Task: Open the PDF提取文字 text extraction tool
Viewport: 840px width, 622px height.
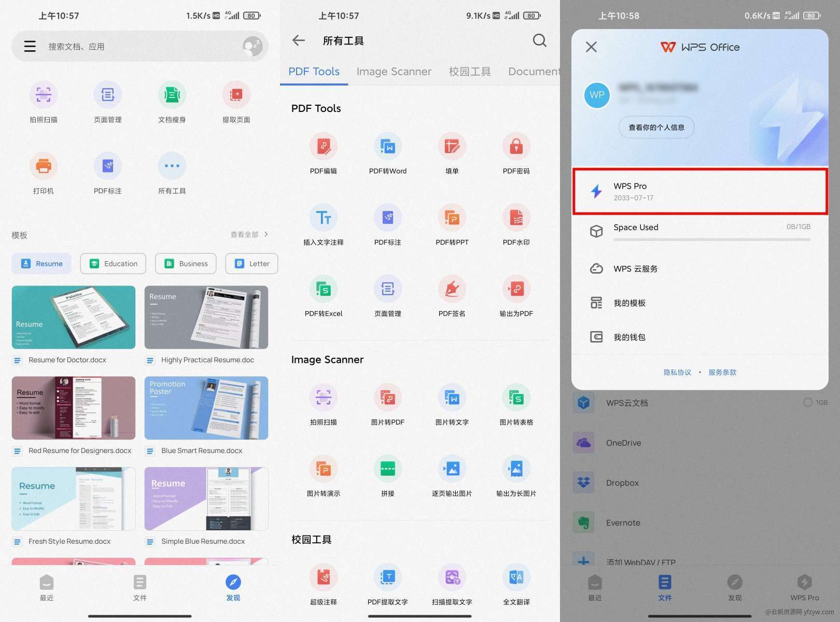Action: pyautogui.click(x=388, y=585)
